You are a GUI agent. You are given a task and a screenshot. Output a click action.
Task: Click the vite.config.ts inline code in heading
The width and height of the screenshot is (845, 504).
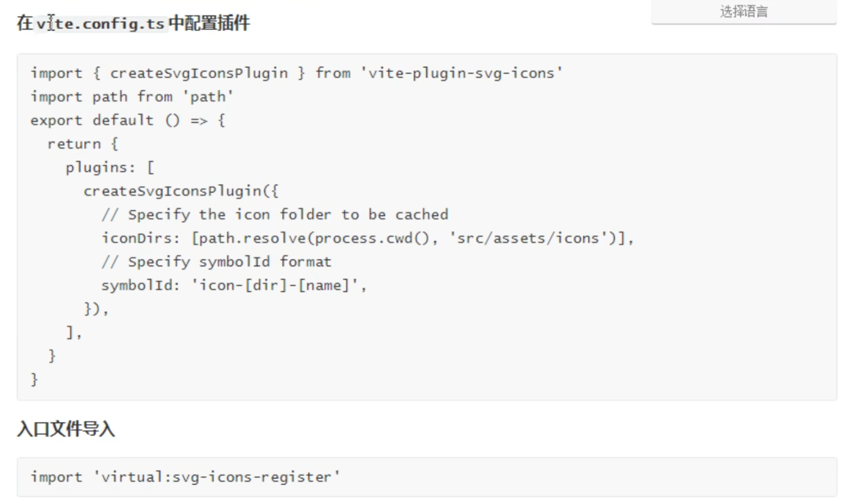click(x=101, y=24)
